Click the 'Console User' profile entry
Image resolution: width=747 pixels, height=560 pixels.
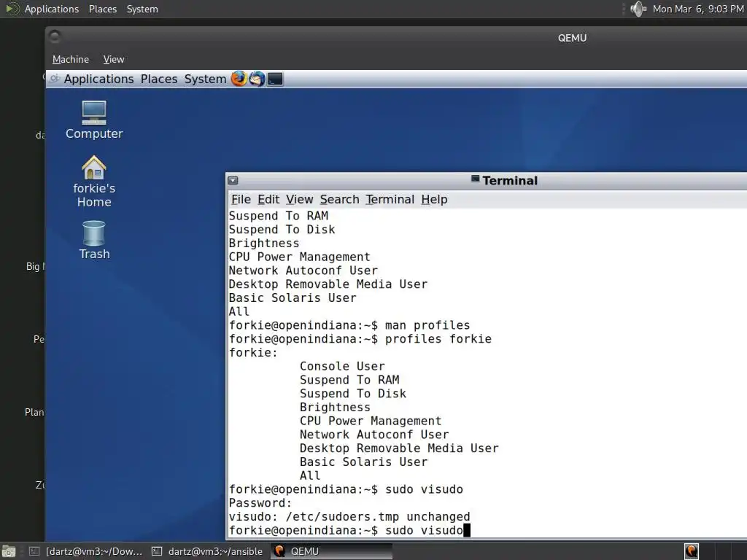click(x=342, y=366)
